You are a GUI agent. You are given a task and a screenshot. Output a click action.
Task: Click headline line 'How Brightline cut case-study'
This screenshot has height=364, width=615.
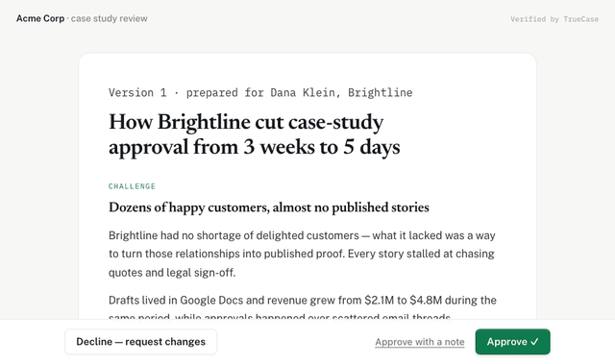[246, 122]
